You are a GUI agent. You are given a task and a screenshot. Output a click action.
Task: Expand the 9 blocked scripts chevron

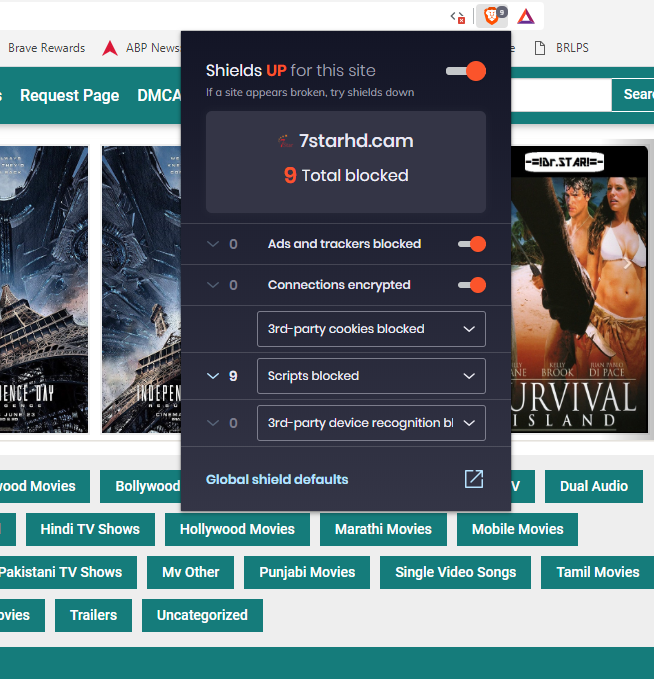213,376
